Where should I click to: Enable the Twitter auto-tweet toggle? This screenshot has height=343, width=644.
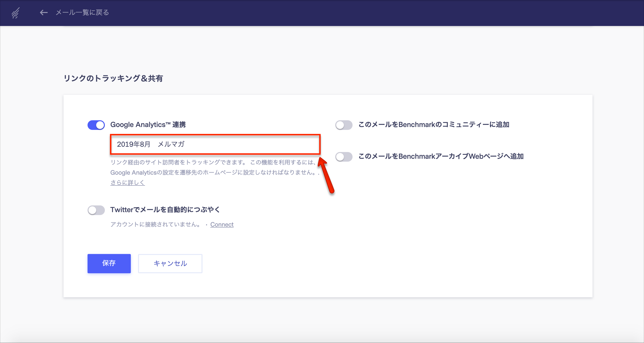[96, 210]
